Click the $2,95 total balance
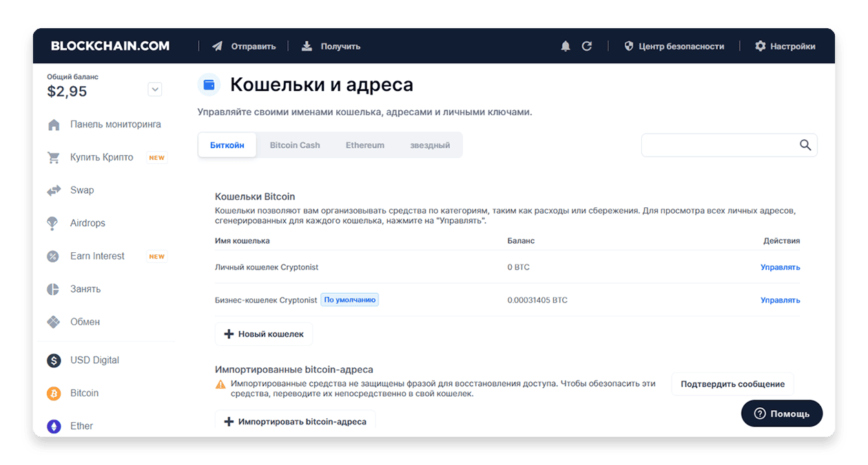Screen dimensions: 868x465 (x=67, y=92)
